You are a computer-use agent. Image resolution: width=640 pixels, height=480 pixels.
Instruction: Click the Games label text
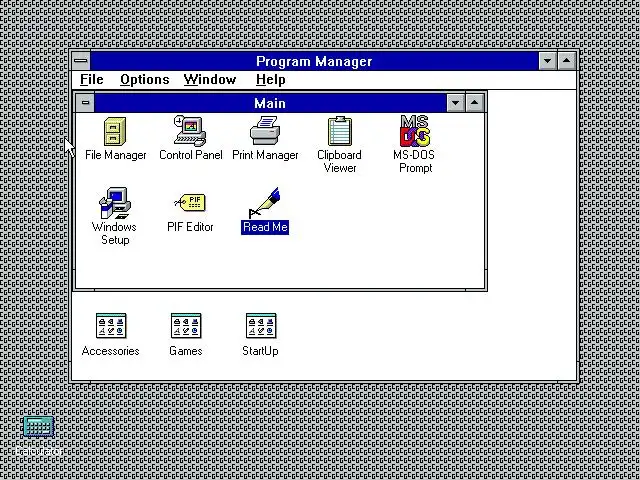(186, 351)
